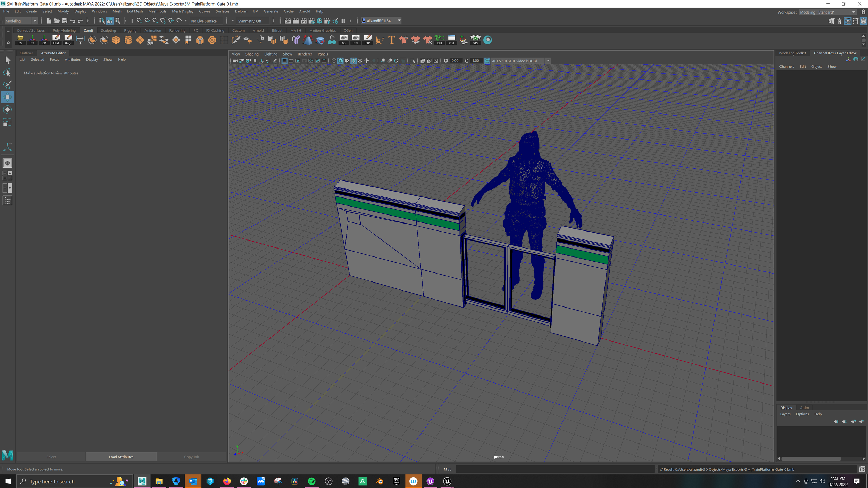The height and width of the screenshot is (488, 868).
Task: Click the Type tool T shelf icon
Action: [x=391, y=40]
